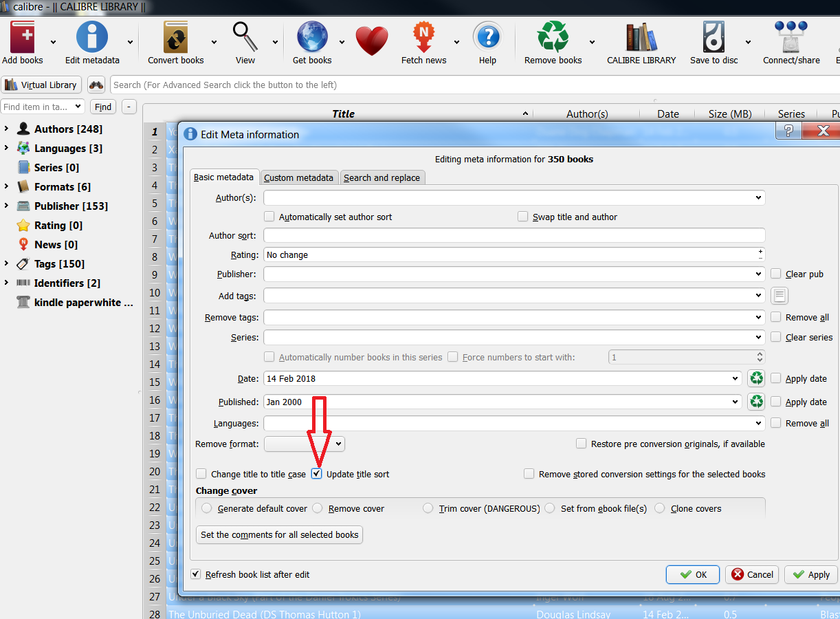This screenshot has height=619, width=840.
Task: Open the Date field calendar dropdown
Action: coord(736,378)
